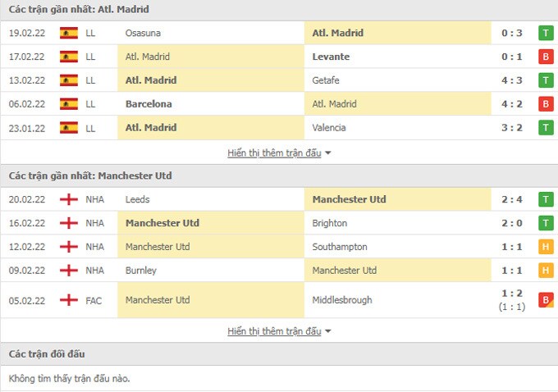Viewport: 558px width, 392px height.
Task: Click the red B badge for Middlesbrough match
Action: click(546, 300)
